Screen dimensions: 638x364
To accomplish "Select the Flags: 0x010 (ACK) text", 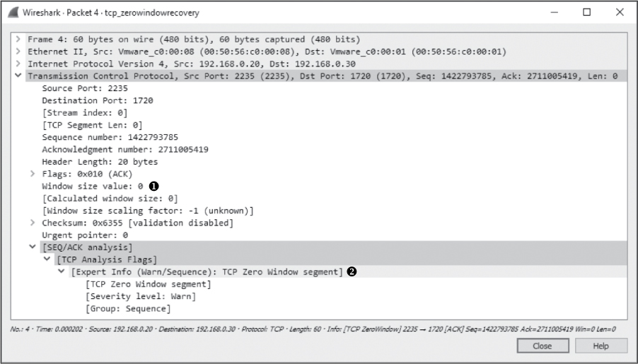I will (87, 174).
